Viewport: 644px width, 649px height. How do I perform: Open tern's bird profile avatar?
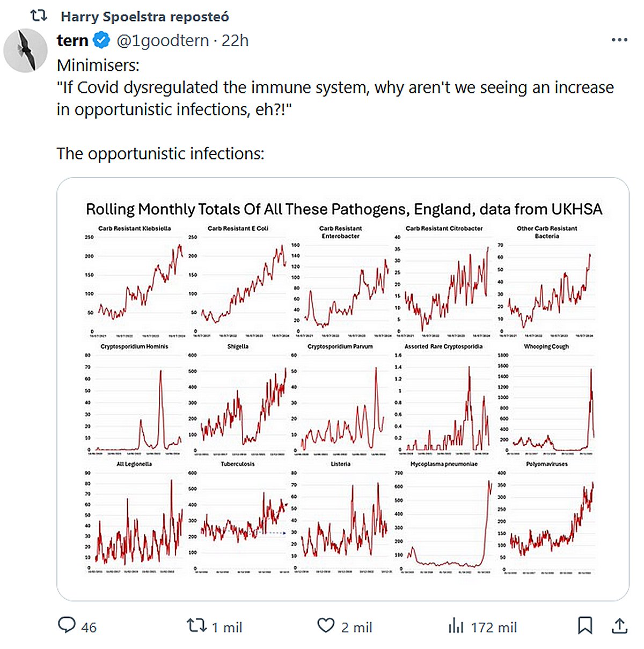coord(25,51)
